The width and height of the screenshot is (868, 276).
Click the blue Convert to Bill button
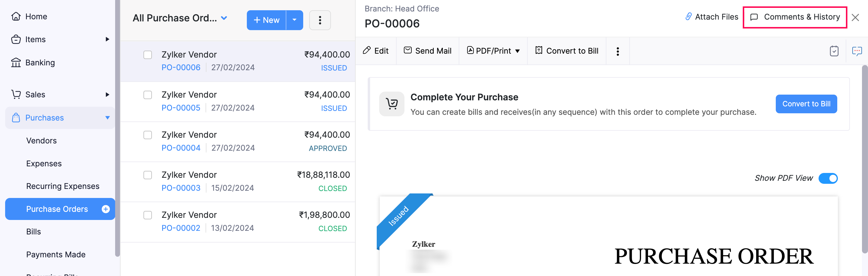[x=806, y=104]
